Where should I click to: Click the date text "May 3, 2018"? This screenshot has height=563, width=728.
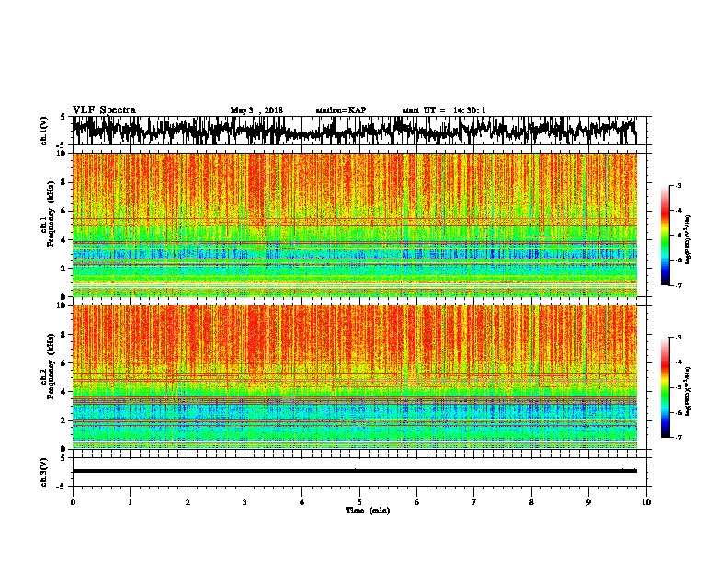[x=256, y=110]
